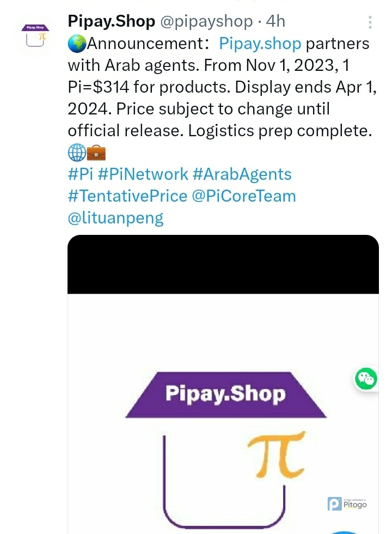Visit the @PiCoreTeam mention
The height and width of the screenshot is (534, 392).
tap(244, 196)
